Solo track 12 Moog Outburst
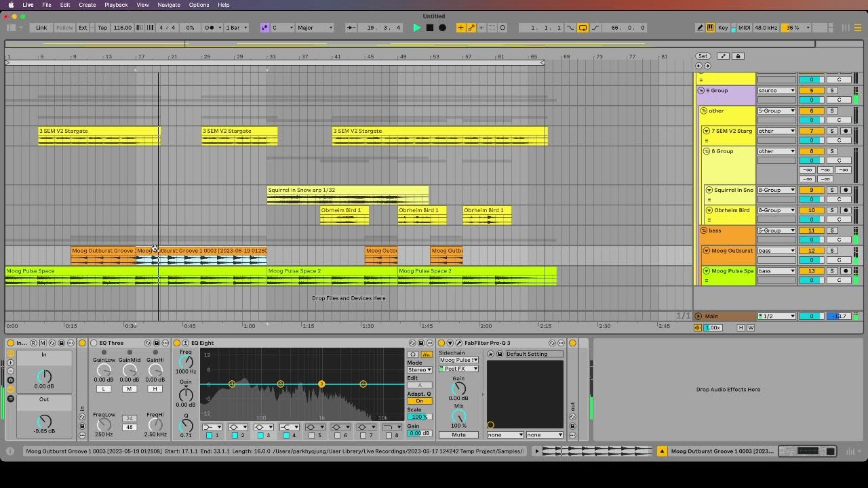Screen dimensions: 868x488 click(832, 251)
